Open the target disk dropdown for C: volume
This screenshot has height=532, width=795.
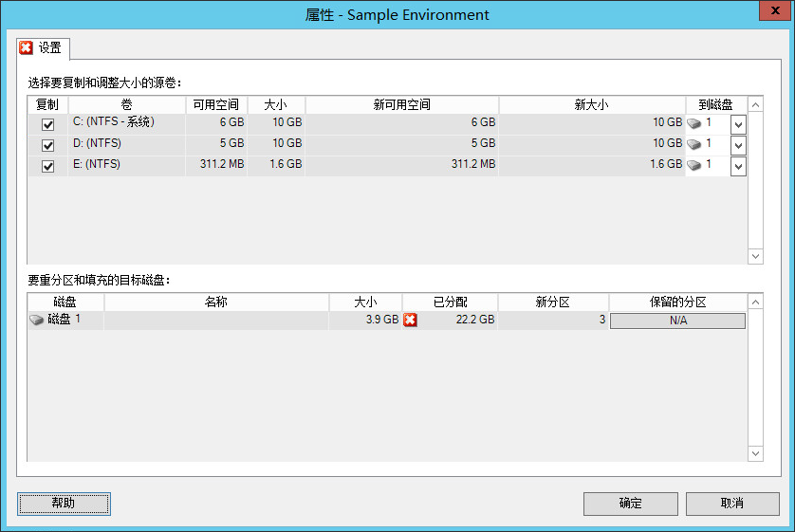click(x=738, y=124)
